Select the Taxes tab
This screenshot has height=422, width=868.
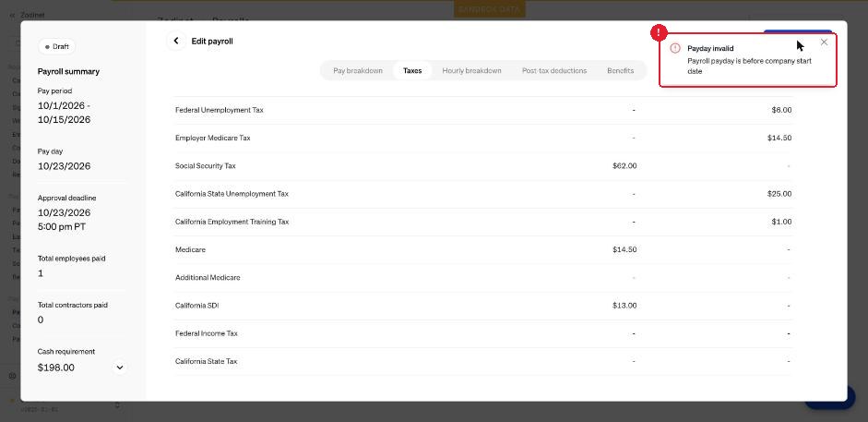(x=412, y=71)
